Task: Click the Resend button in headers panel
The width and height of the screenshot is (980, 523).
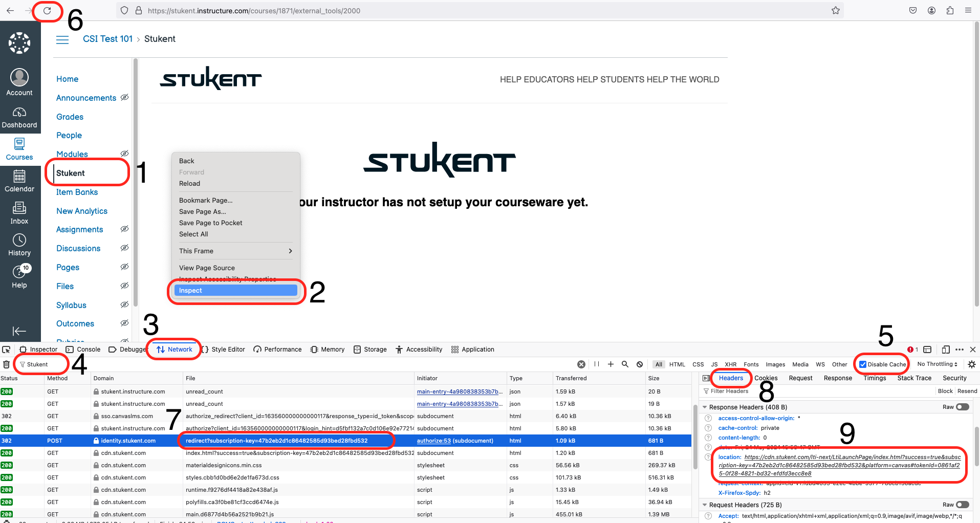Action: pos(967,391)
